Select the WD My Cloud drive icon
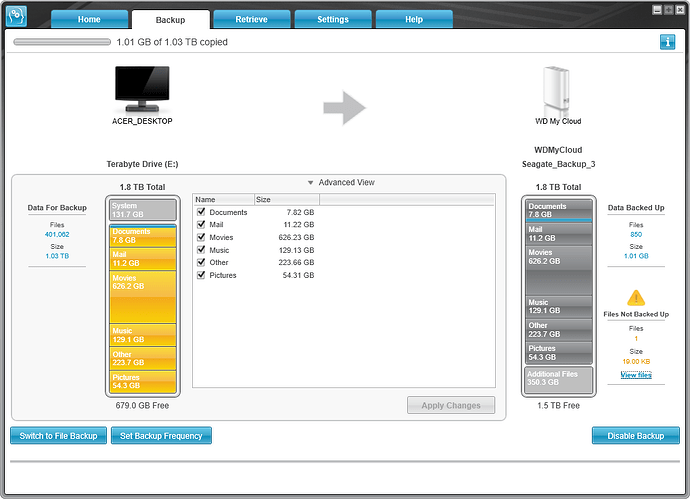Viewport: 690px width, 499px height. point(557,91)
